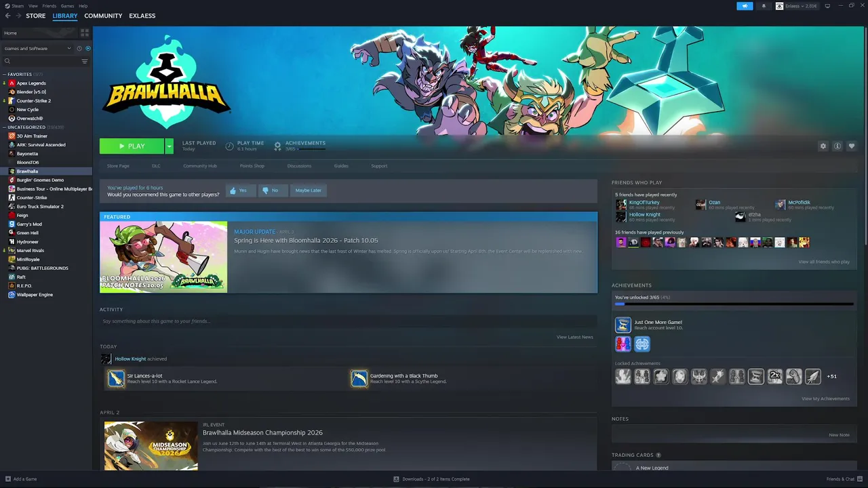Open McPofidik friend avatar
The image size is (868, 488).
[781, 205]
